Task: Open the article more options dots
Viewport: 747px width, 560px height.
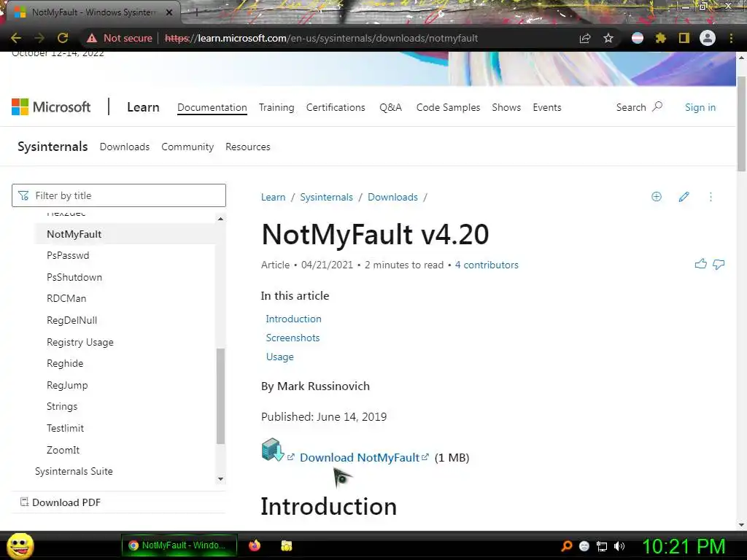Action: point(711,197)
